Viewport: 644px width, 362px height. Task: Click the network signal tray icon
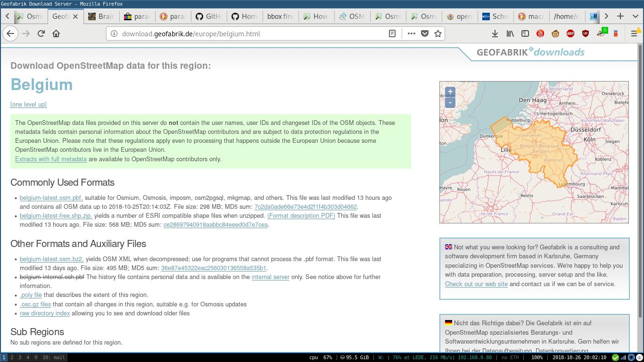coord(623,357)
